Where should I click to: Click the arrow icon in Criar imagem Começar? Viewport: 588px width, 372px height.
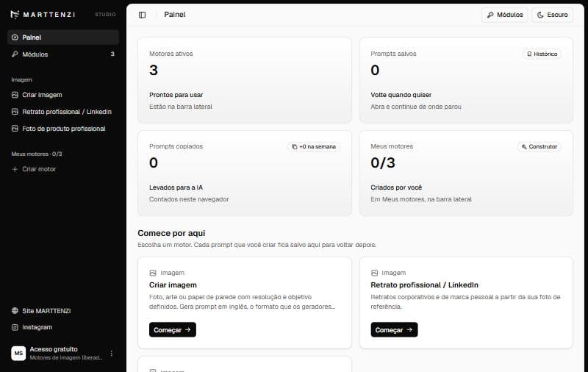tap(188, 329)
